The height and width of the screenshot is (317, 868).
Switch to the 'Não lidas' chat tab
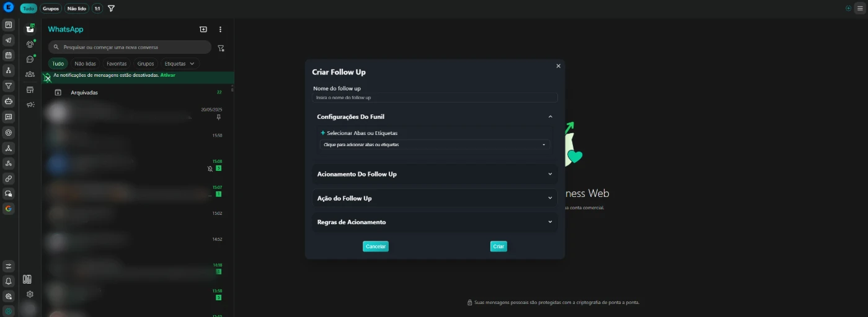(85, 64)
